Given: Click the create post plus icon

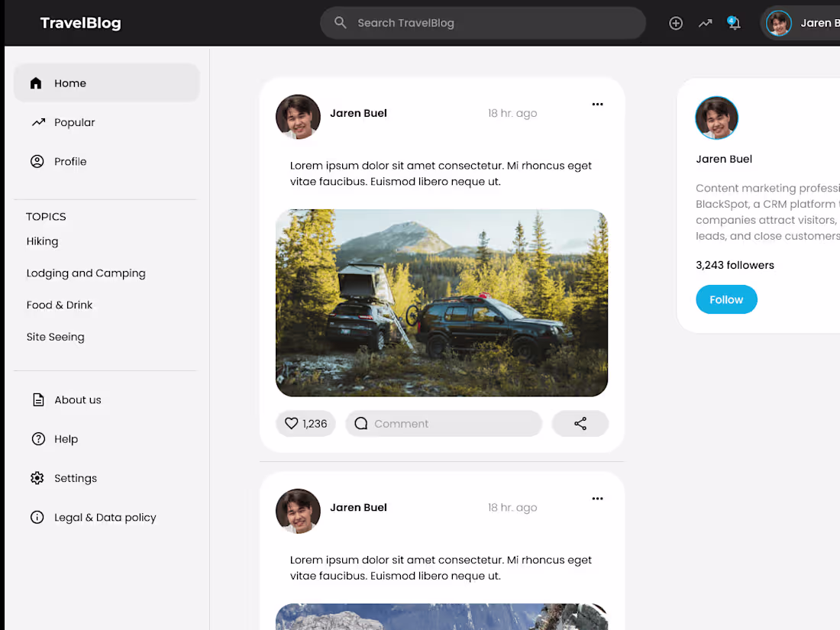Looking at the screenshot, I should (676, 23).
